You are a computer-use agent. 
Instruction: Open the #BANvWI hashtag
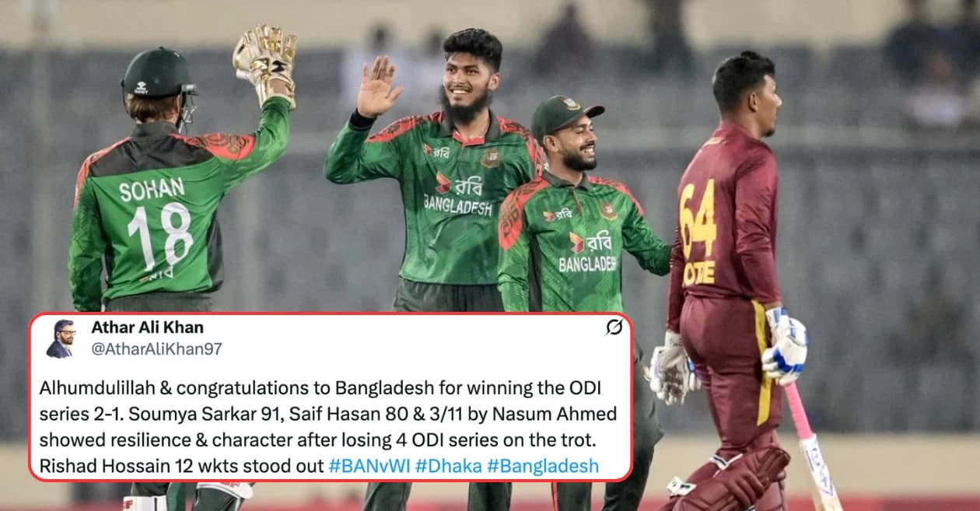[369, 466]
